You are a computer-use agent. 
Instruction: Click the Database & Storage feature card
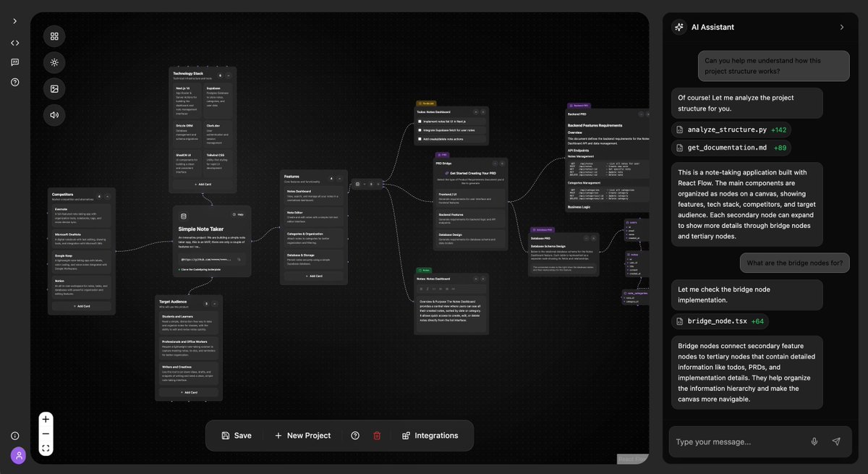[x=313, y=260]
